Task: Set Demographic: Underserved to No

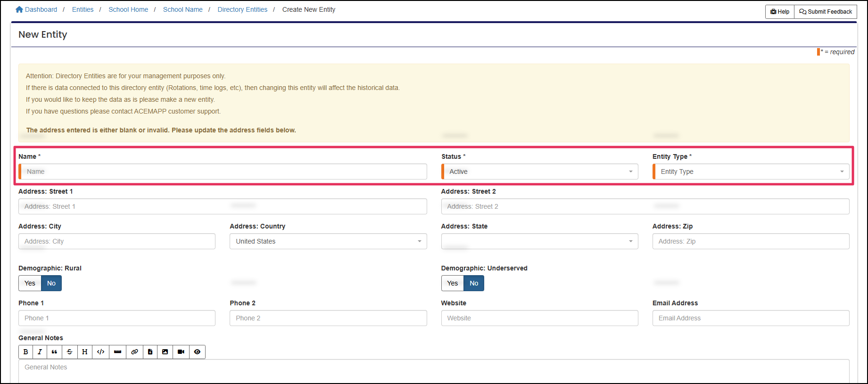Action: coord(474,283)
